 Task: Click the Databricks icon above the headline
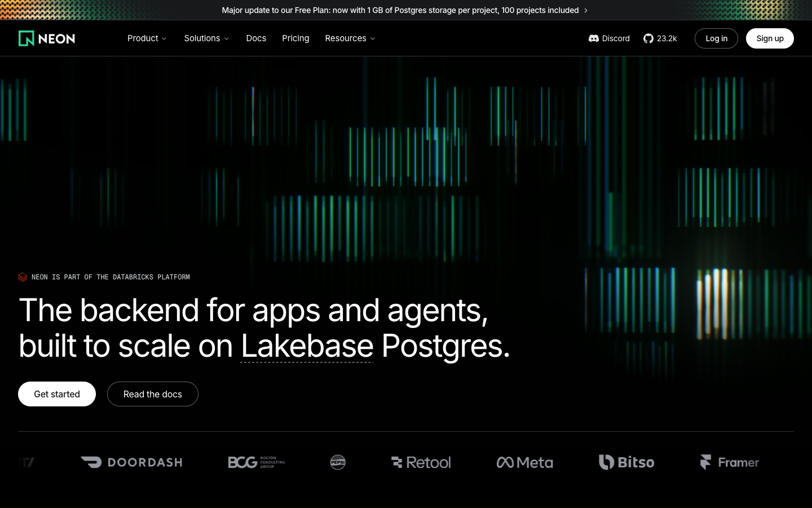[x=23, y=277]
